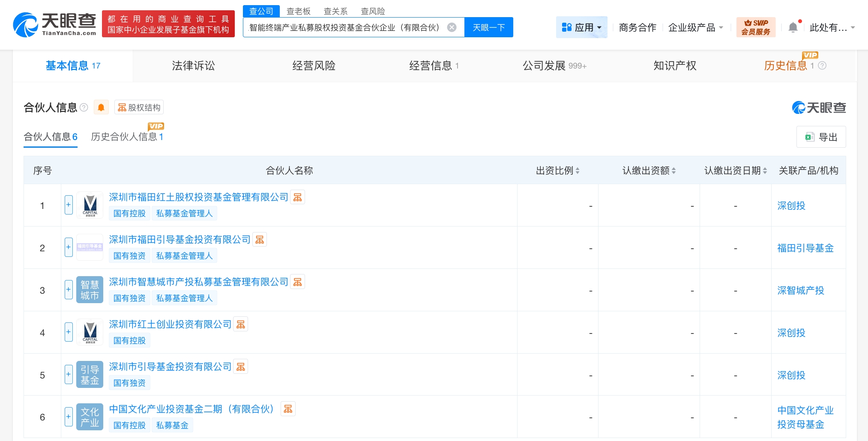Open the 应用 dropdown menu
868x441 pixels.
[581, 27]
